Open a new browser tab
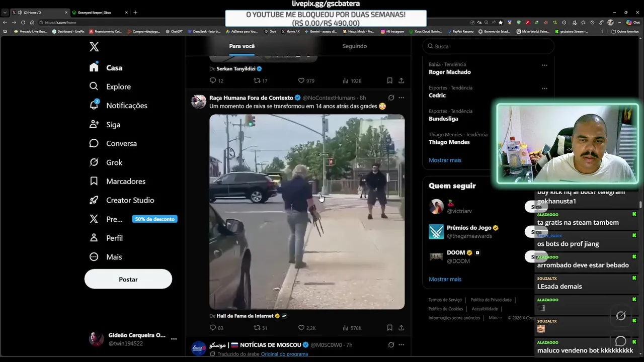The height and width of the screenshot is (362, 644). tap(135, 13)
